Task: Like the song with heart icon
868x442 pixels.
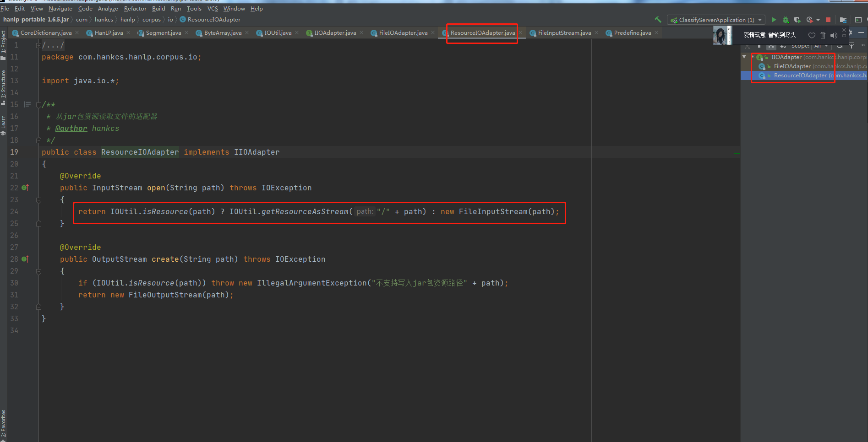Action: (x=812, y=35)
